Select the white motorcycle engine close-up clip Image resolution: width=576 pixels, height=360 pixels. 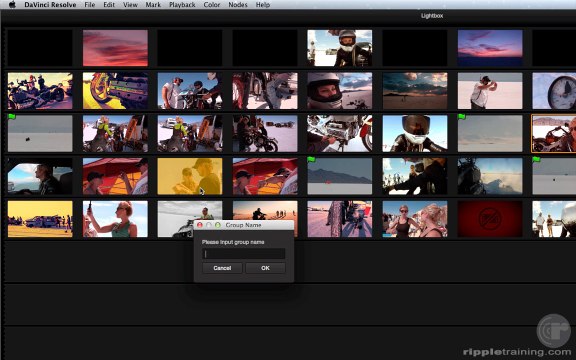point(340,133)
